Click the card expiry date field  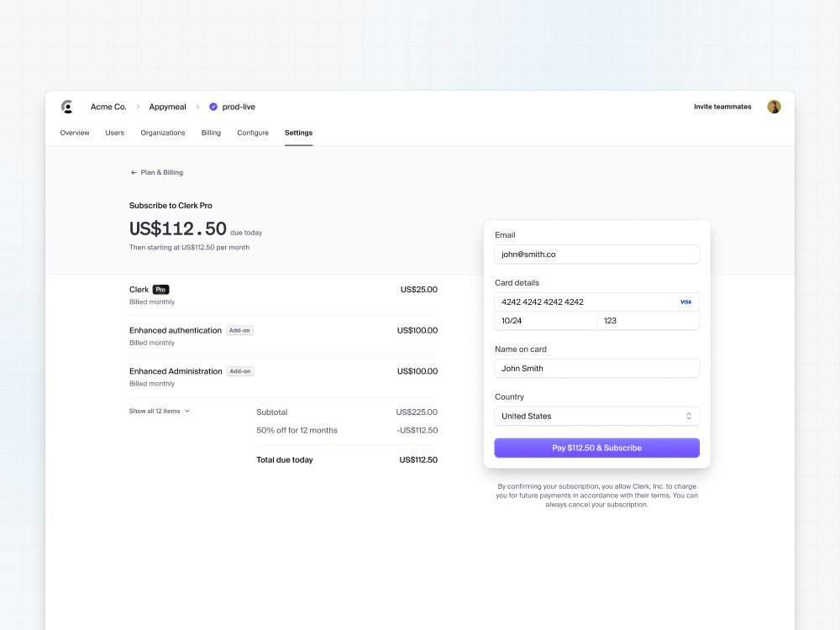545,321
